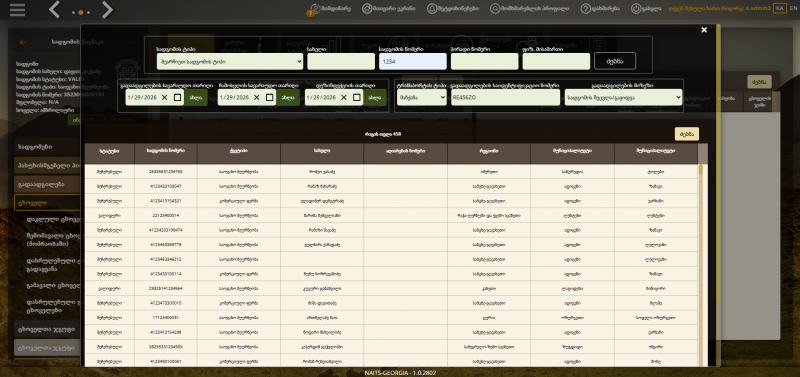Click the holding name input field
The image size is (800, 377).
point(341,61)
